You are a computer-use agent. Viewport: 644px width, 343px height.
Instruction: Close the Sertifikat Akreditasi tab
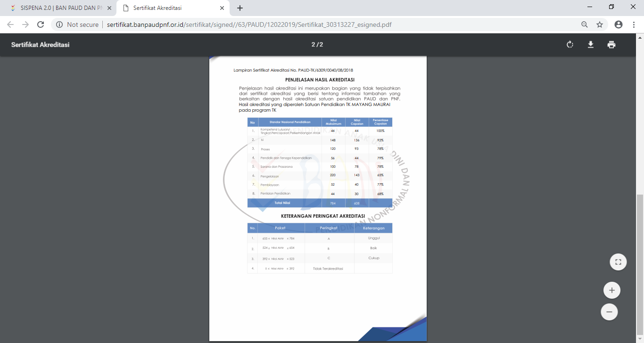click(222, 8)
